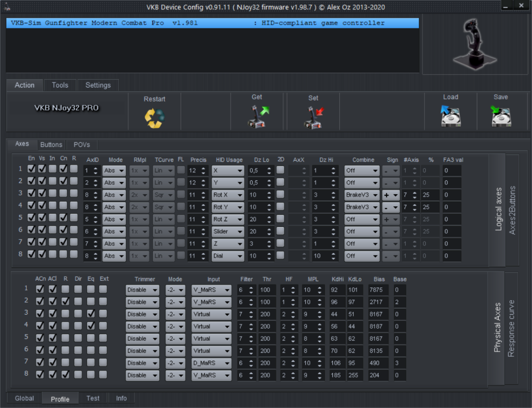The height and width of the screenshot is (408, 532).
Task: Click the VKB NJoy32 PRO label
Action: (67, 108)
